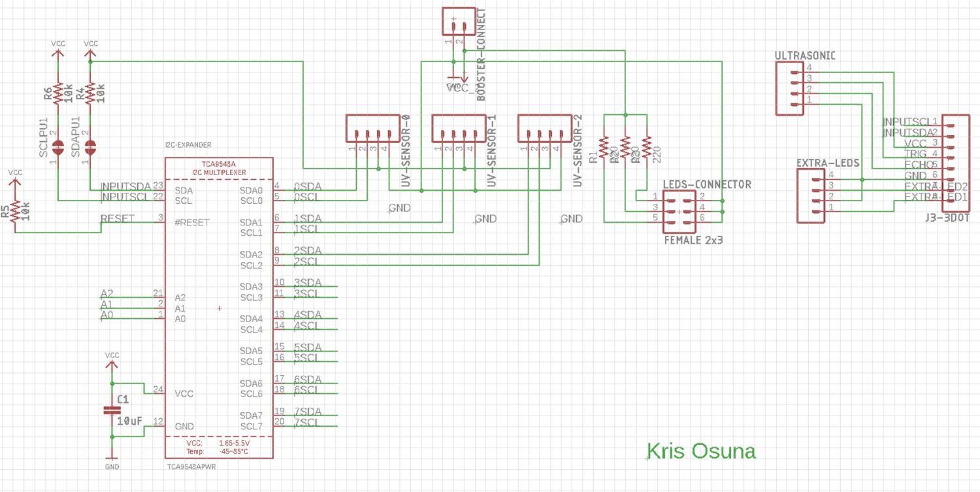Select the FEMALE 2x3 LEDS-CONNECTOR symbol
The image size is (980, 492).
click(679, 210)
